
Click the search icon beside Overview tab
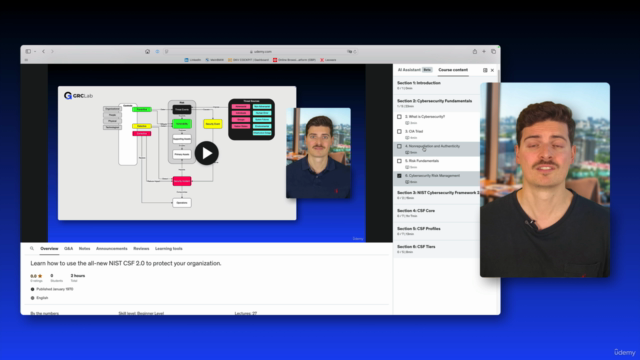pyautogui.click(x=32, y=249)
